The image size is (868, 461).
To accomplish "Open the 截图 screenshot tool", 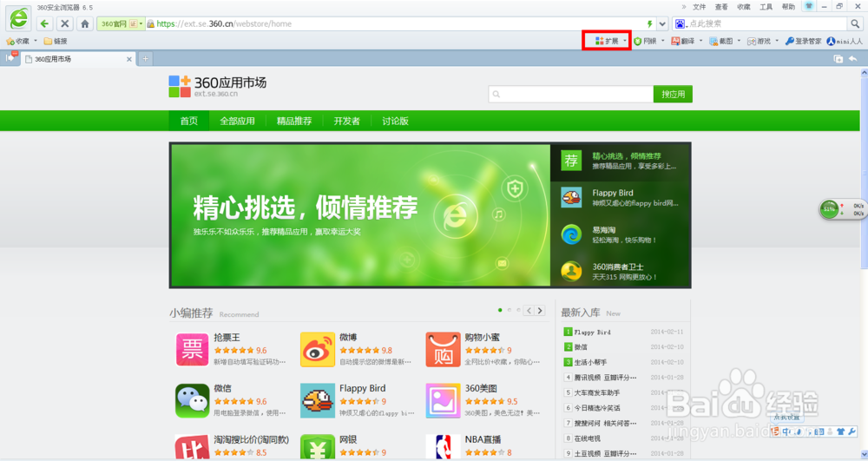I will coord(721,41).
